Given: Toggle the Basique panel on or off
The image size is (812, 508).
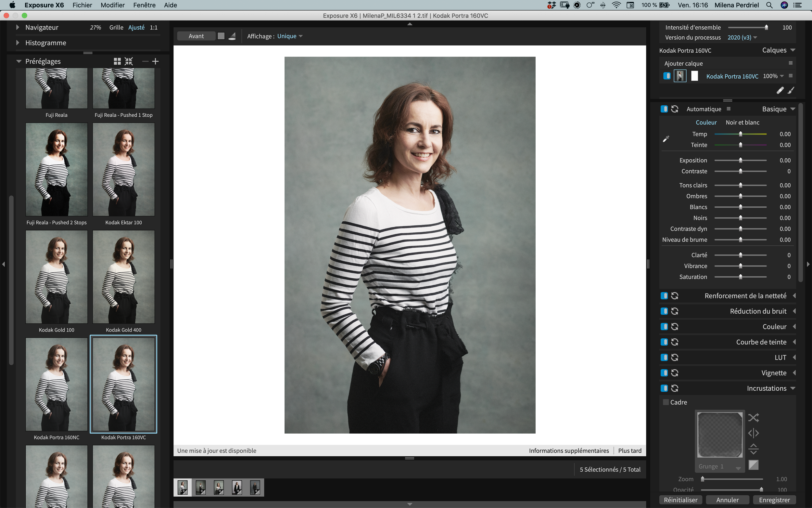Looking at the screenshot, I should pos(664,109).
